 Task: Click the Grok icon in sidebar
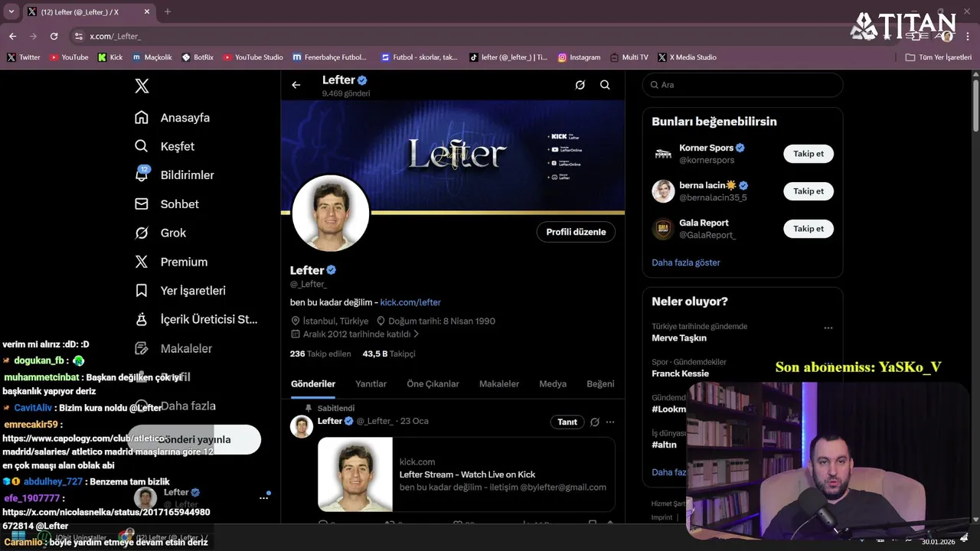(x=142, y=233)
